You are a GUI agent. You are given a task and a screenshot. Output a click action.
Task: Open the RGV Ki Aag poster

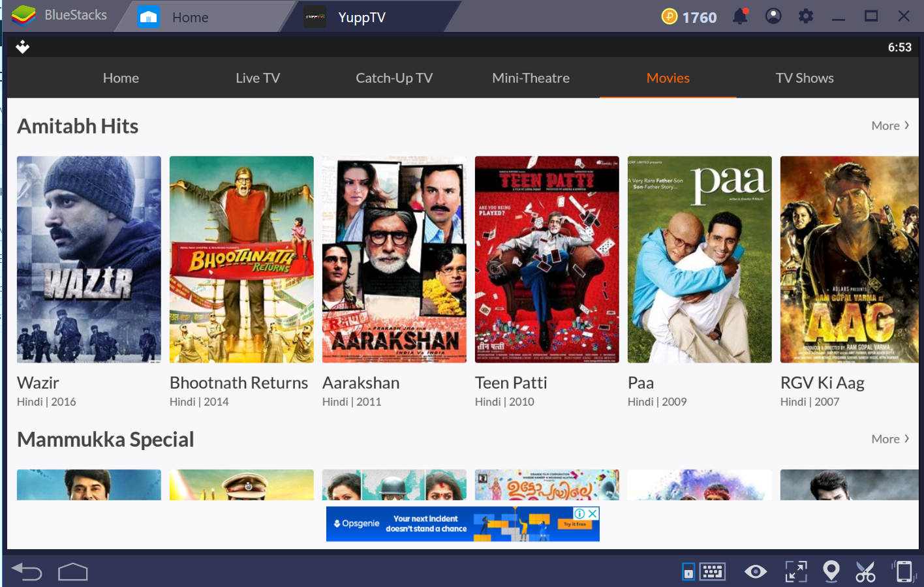click(850, 259)
